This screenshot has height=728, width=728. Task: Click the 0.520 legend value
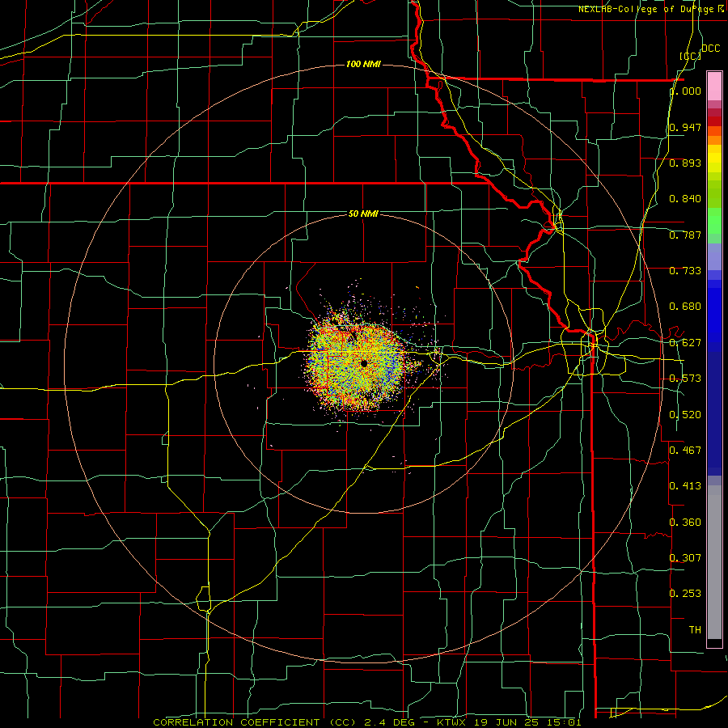tap(685, 415)
